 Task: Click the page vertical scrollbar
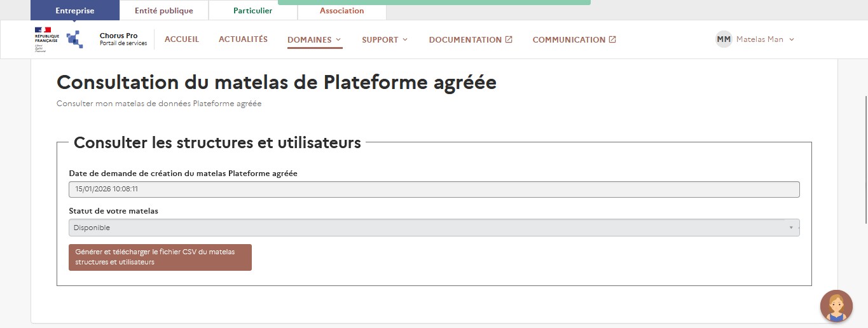[865, 159]
